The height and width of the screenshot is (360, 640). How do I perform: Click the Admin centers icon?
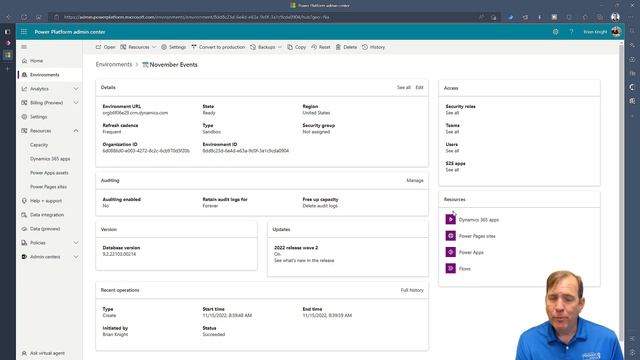[24, 257]
